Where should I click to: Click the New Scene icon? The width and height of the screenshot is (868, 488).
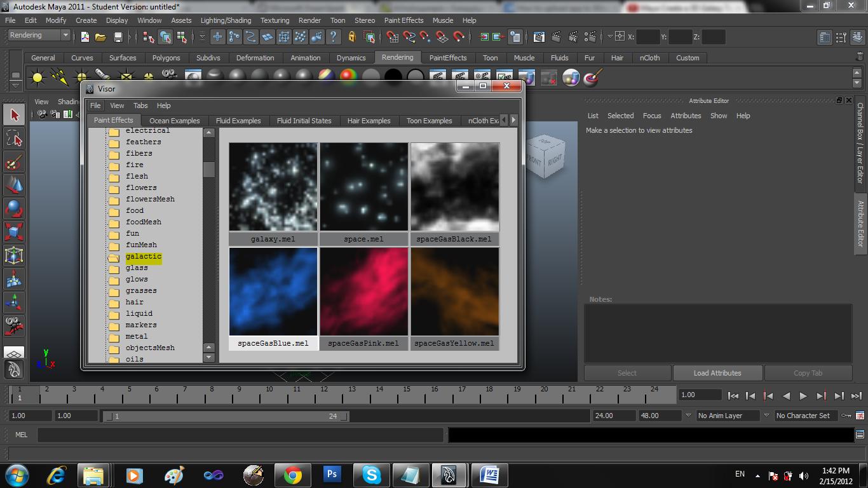[x=85, y=37]
